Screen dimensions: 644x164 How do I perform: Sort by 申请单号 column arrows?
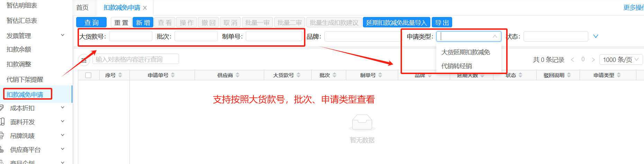(173, 75)
